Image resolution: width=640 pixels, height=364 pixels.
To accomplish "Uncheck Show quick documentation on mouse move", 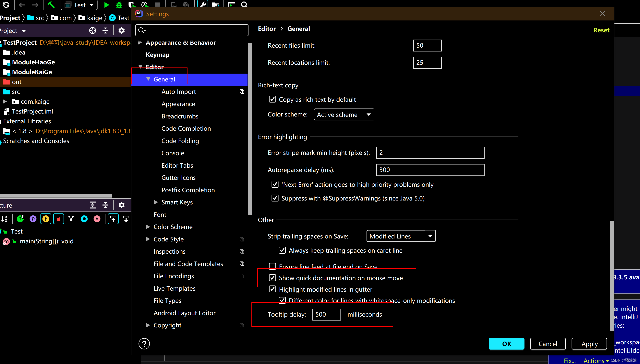I will [x=272, y=278].
